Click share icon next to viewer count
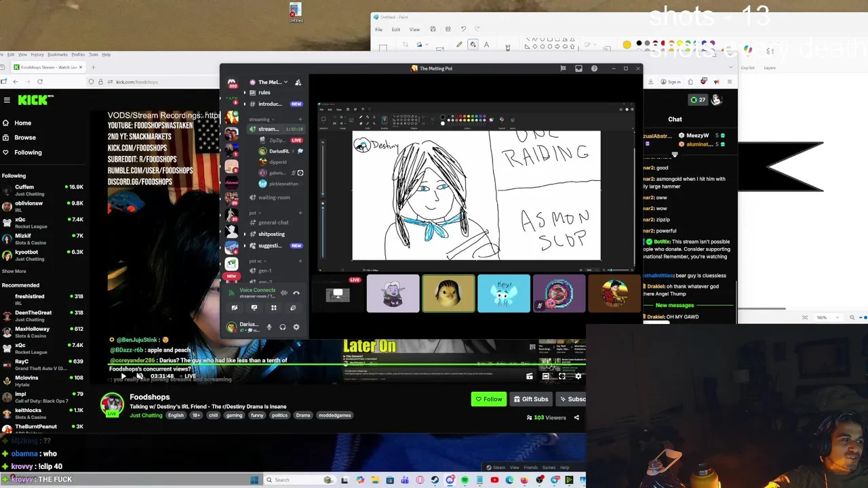 [x=576, y=418]
